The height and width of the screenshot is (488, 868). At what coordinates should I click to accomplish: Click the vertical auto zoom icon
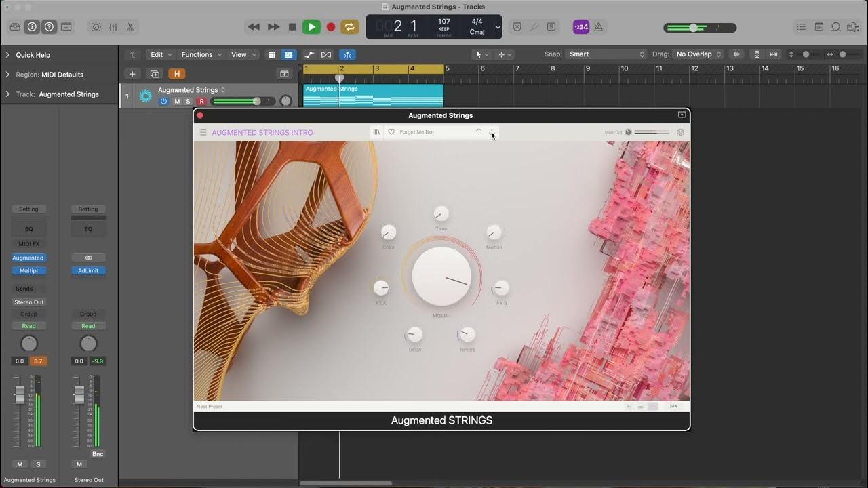tap(757, 54)
